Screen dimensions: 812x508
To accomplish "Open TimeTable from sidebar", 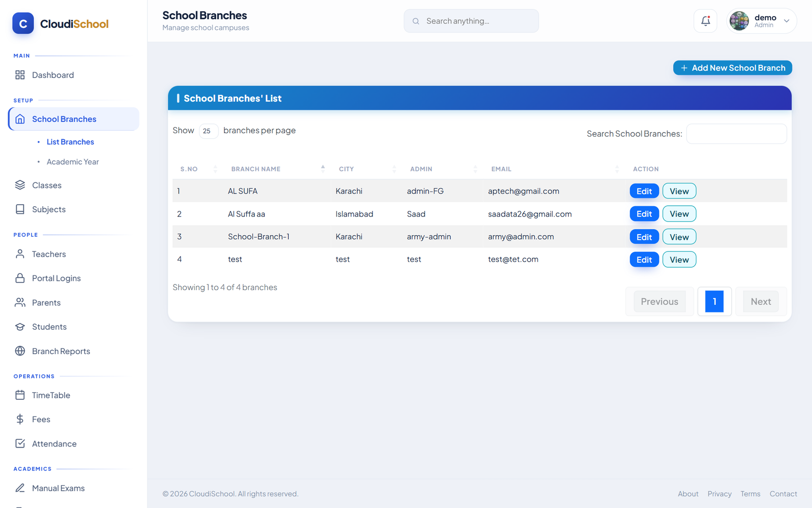I will coord(74,395).
